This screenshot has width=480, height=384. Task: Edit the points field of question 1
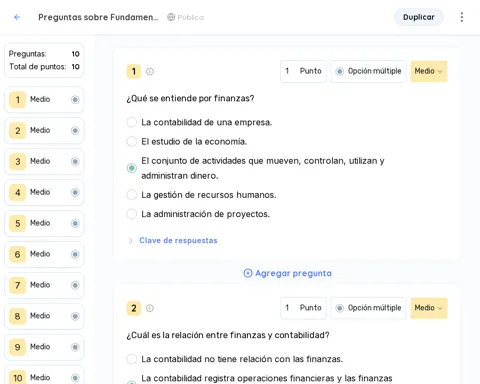click(303, 71)
